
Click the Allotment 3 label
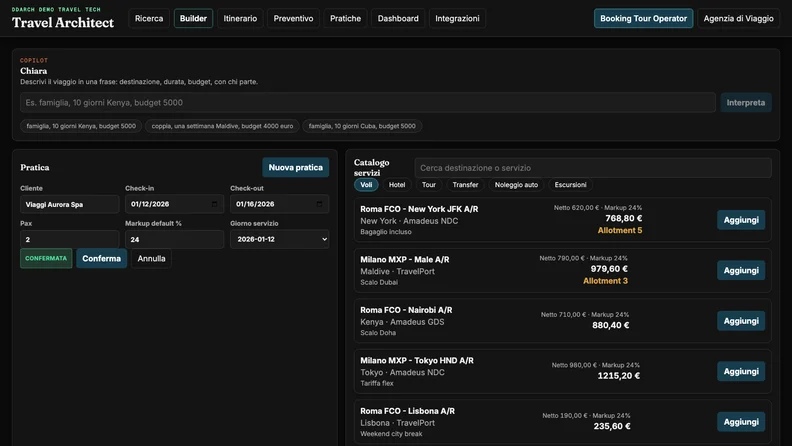pos(605,281)
